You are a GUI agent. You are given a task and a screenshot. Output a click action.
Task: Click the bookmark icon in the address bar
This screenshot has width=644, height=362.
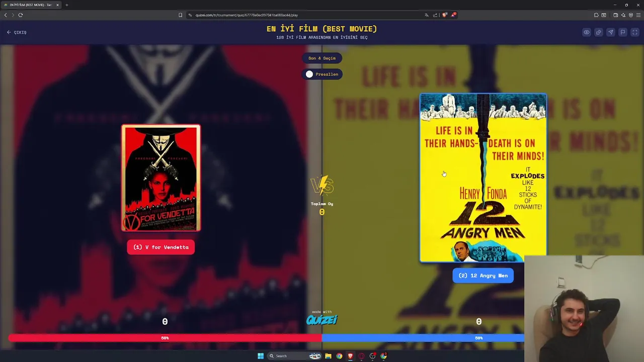pyautogui.click(x=180, y=15)
